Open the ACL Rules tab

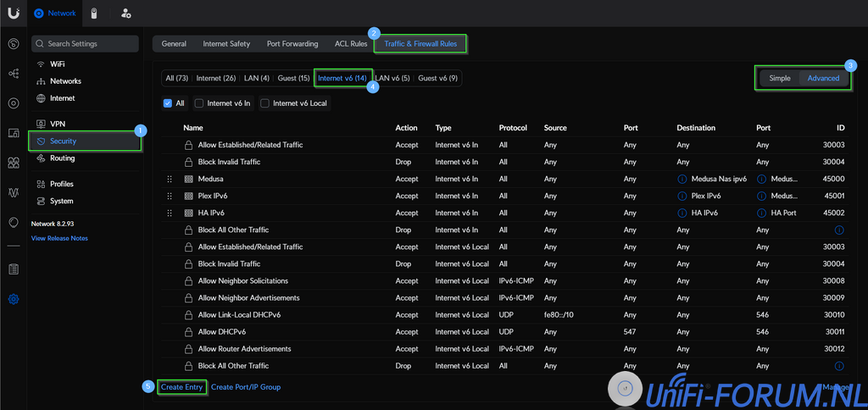(351, 43)
